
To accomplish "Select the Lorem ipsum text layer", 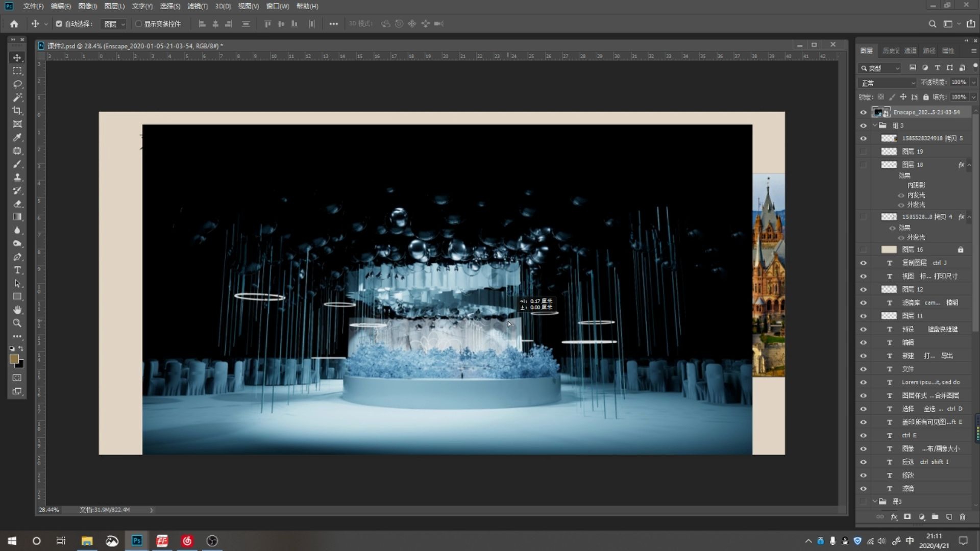I will coord(930,382).
